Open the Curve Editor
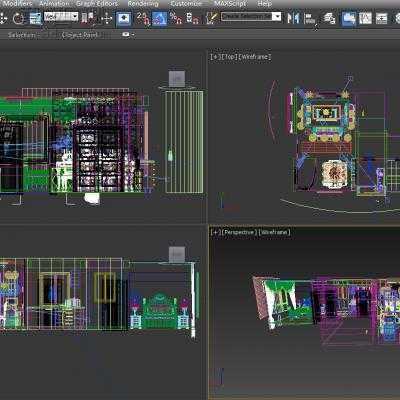This screenshot has width=400, height=400. [x=365, y=18]
